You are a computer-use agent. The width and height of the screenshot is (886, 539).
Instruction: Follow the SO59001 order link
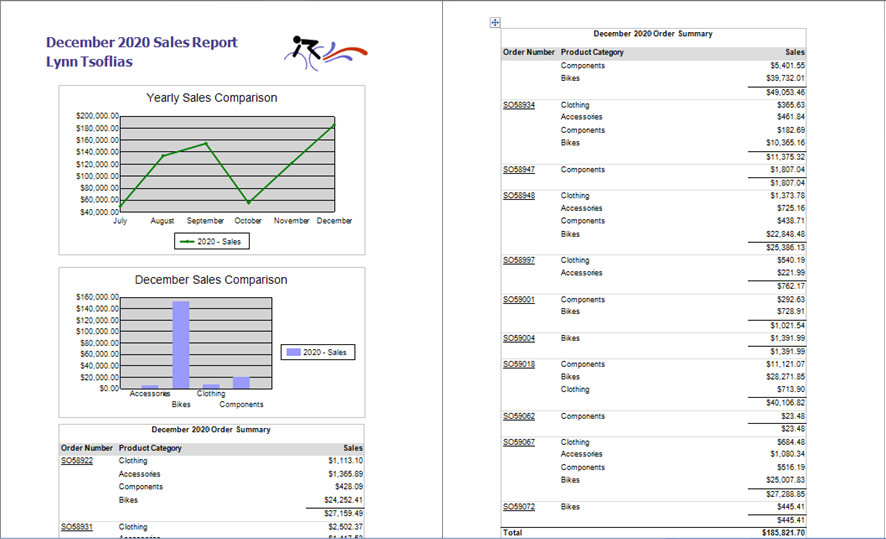519,299
